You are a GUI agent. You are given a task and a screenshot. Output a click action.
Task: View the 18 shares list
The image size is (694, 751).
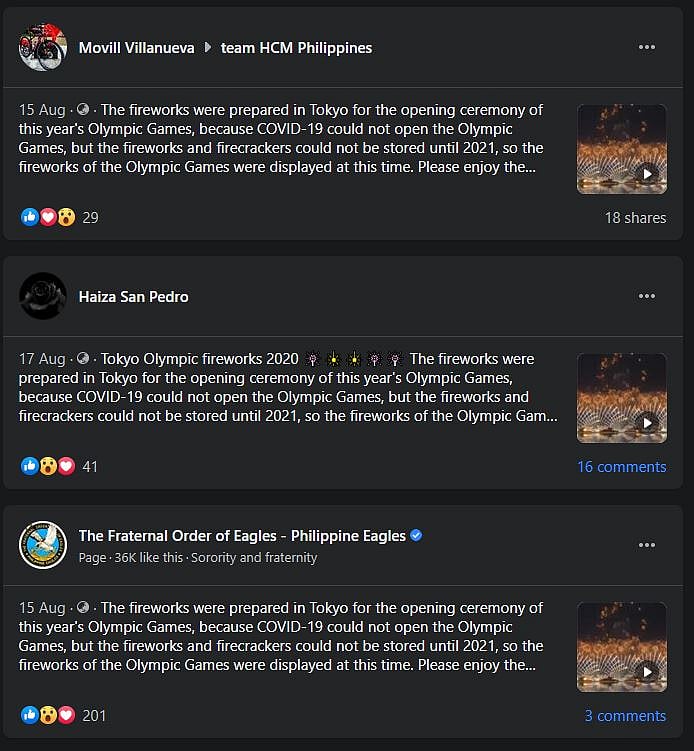635,217
